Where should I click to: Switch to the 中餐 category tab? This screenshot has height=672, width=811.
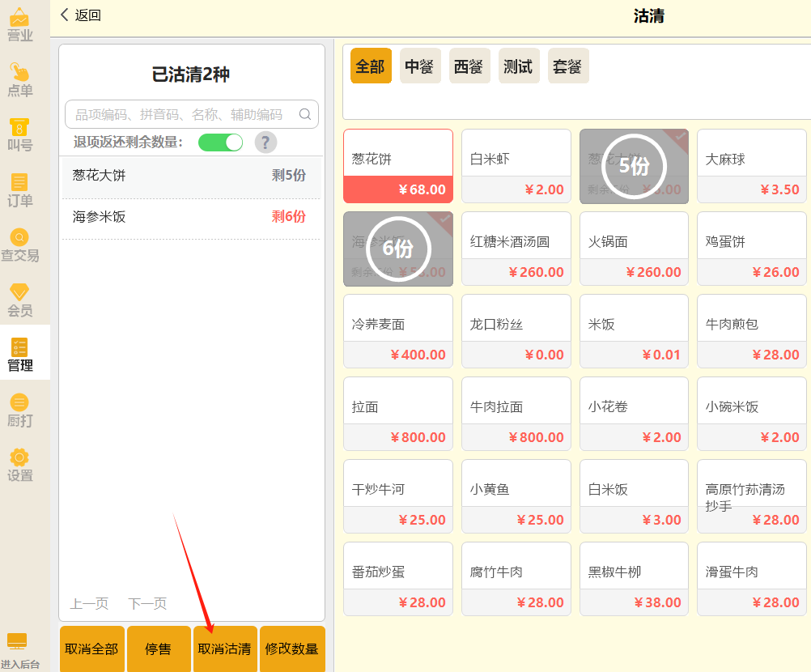[420, 66]
